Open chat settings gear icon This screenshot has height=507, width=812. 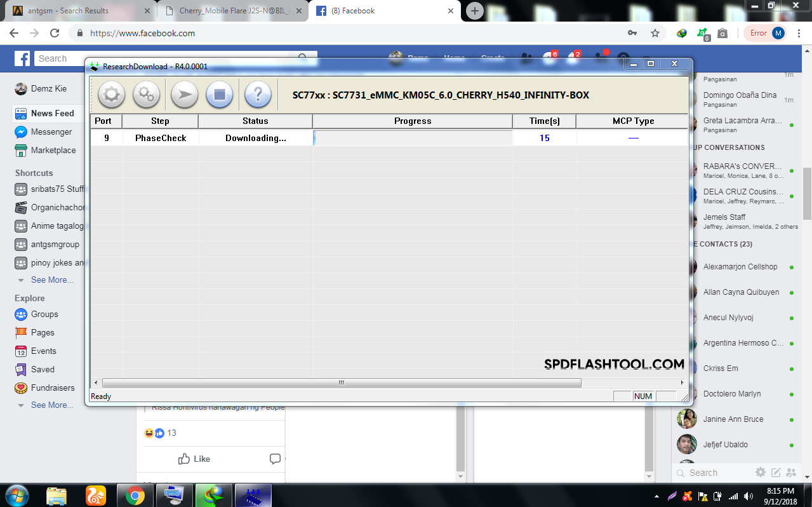pos(761,472)
